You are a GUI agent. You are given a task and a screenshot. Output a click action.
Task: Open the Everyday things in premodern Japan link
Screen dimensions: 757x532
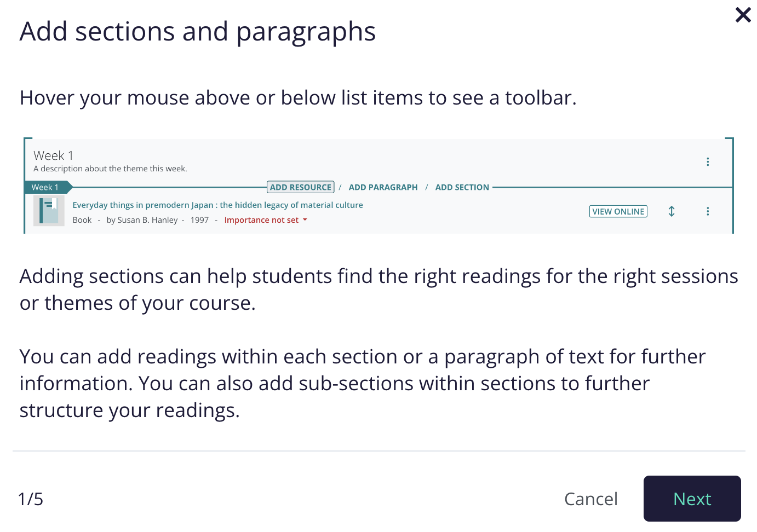tap(217, 205)
